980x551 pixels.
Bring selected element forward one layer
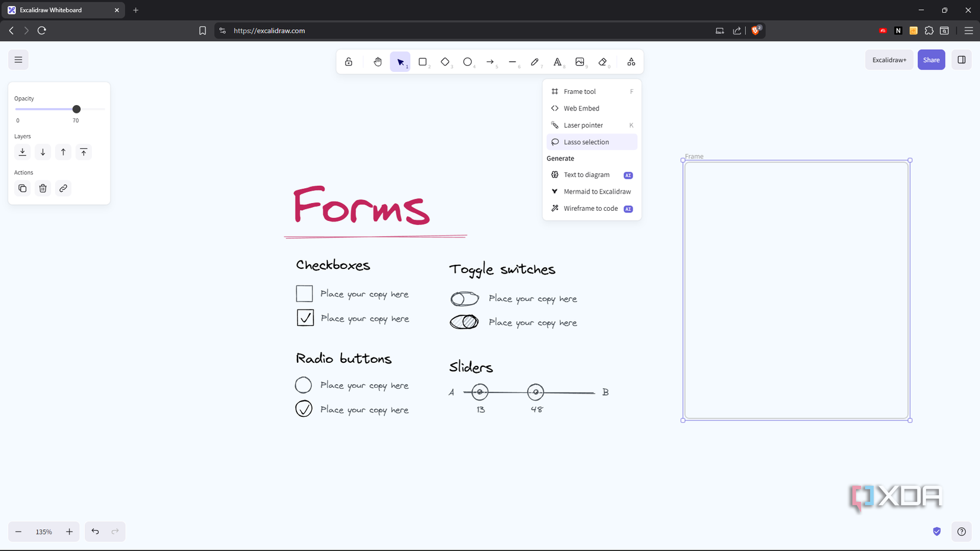click(x=64, y=152)
